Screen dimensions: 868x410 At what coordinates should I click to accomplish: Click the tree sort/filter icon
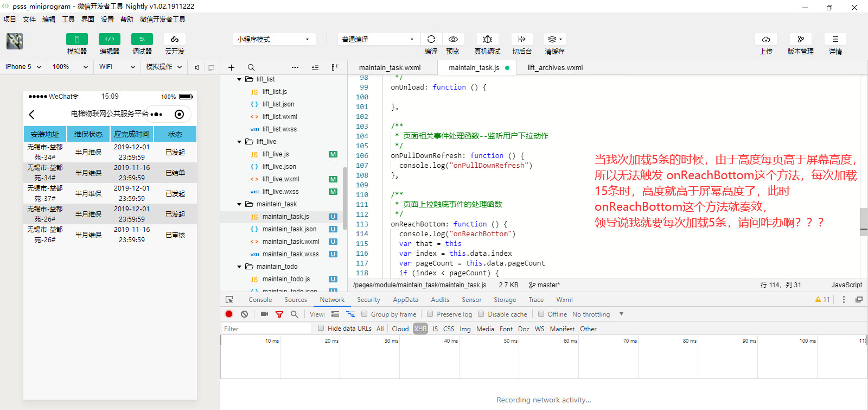pos(315,67)
